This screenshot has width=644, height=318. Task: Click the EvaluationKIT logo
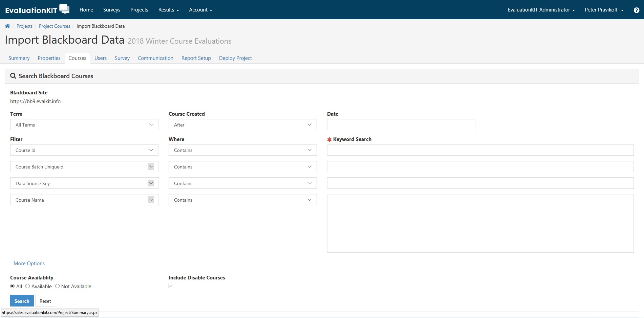(x=37, y=9)
